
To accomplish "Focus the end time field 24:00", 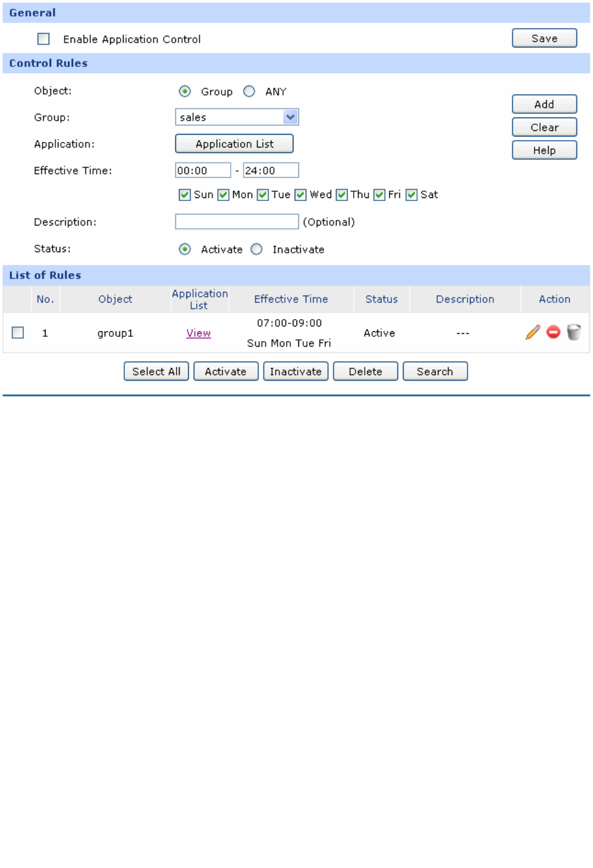I will pyautogui.click(x=271, y=170).
